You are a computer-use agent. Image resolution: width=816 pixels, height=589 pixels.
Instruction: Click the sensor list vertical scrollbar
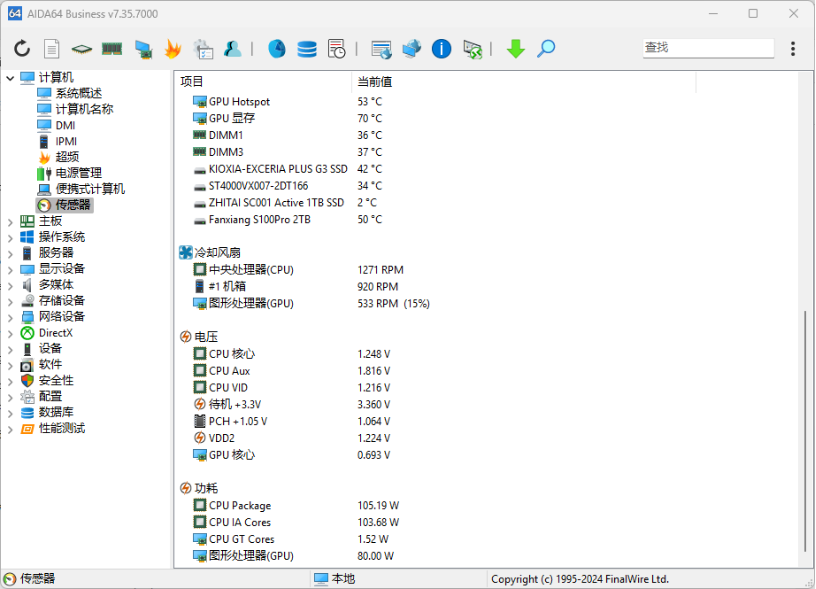[805, 432]
